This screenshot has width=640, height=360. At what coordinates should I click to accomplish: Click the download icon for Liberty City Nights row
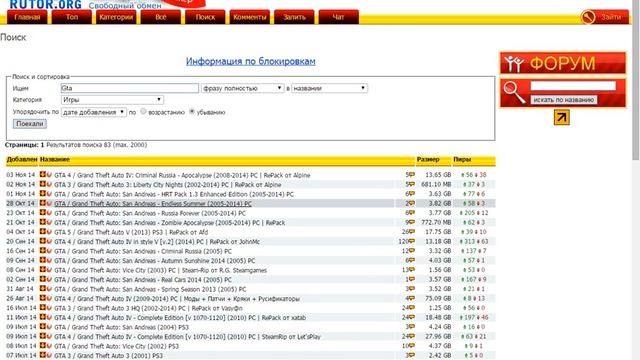pyautogui.click(x=42, y=184)
